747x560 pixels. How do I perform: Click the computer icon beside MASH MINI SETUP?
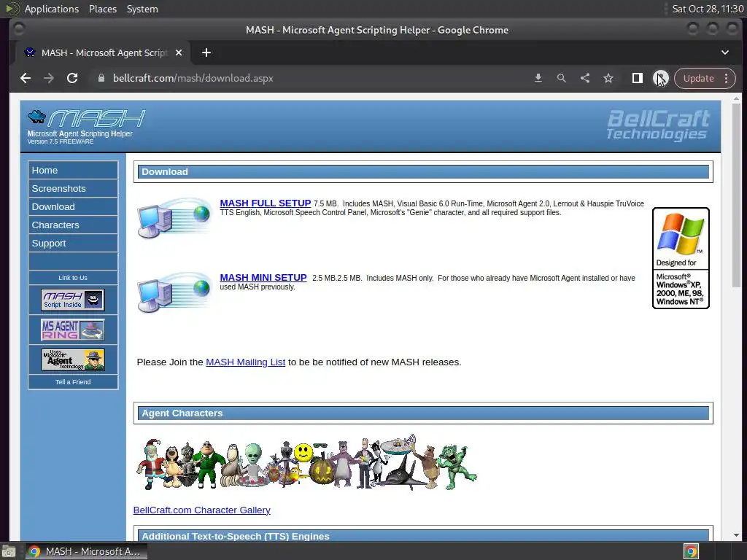click(x=174, y=292)
